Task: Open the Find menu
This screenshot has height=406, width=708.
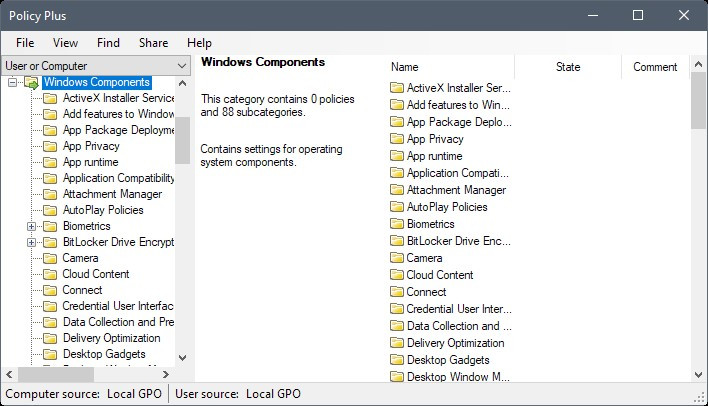Action: point(108,43)
